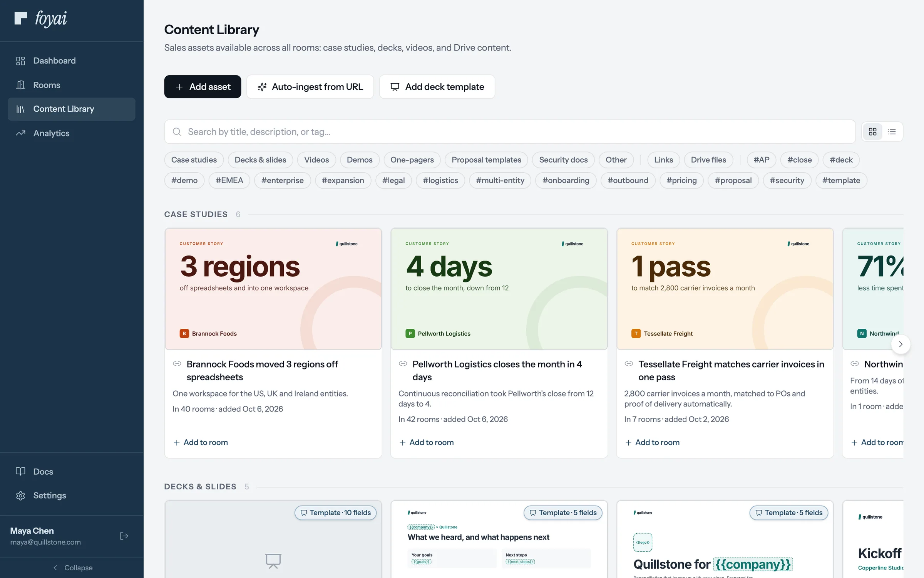This screenshot has width=924, height=578.
Task: Open Docs in the sidebar
Action: point(72,471)
